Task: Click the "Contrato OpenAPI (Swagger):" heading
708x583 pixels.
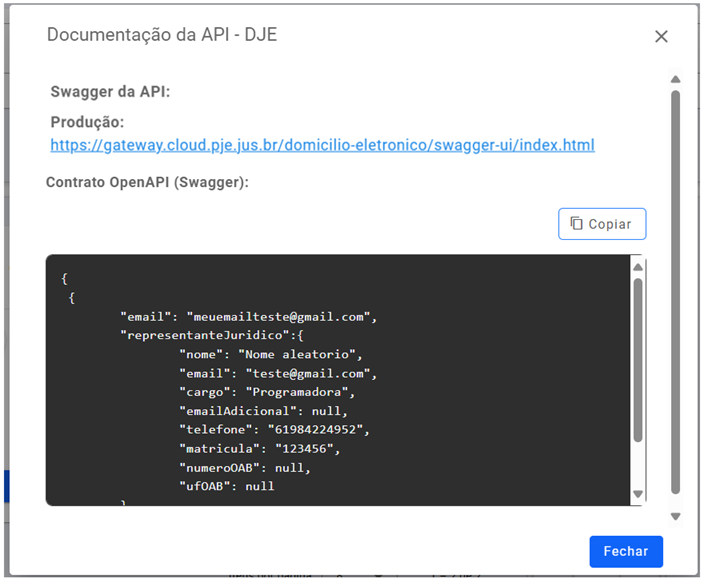Action: coord(147,183)
